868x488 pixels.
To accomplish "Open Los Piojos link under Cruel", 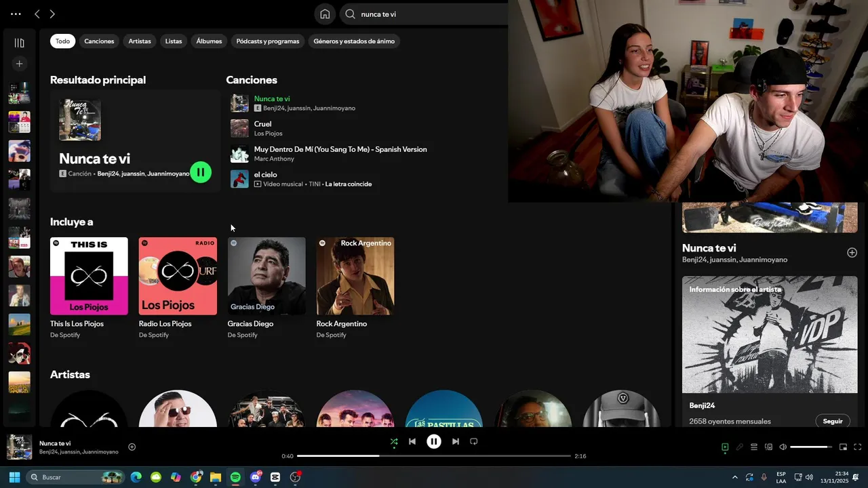I will point(268,134).
